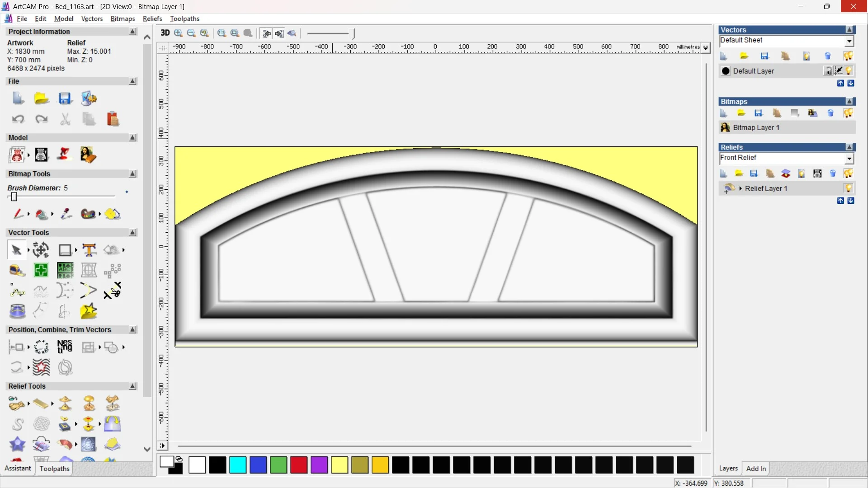
Task: Toggle Default Layer visibility light bulb
Action: coord(849,71)
